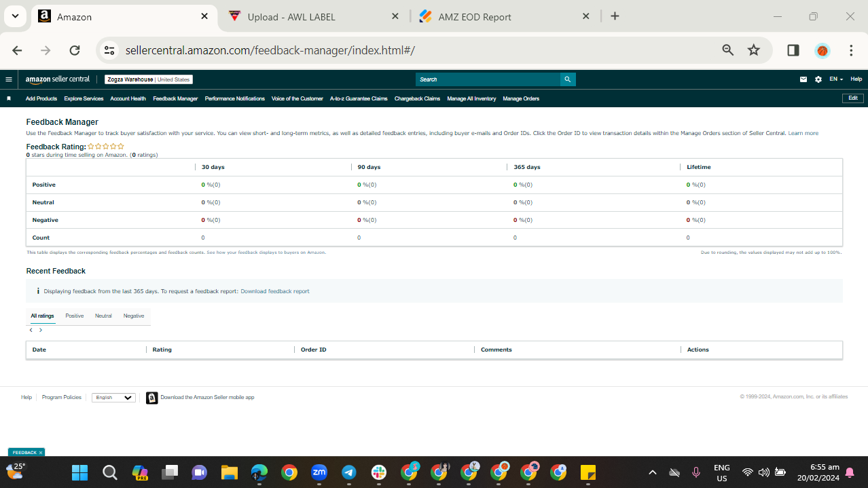
Task: Open the weather widget in taskbar
Action: point(16,471)
